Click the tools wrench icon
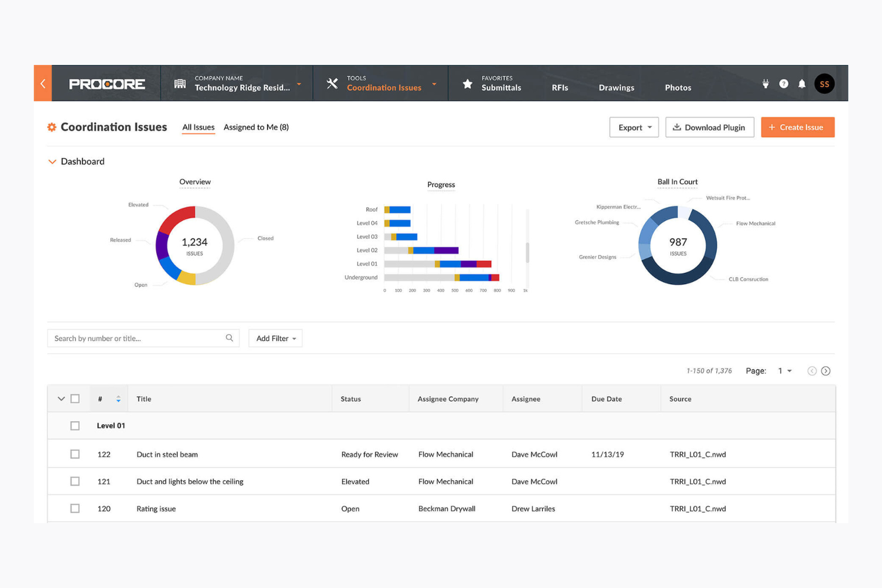The height and width of the screenshot is (588, 882). [x=333, y=84]
